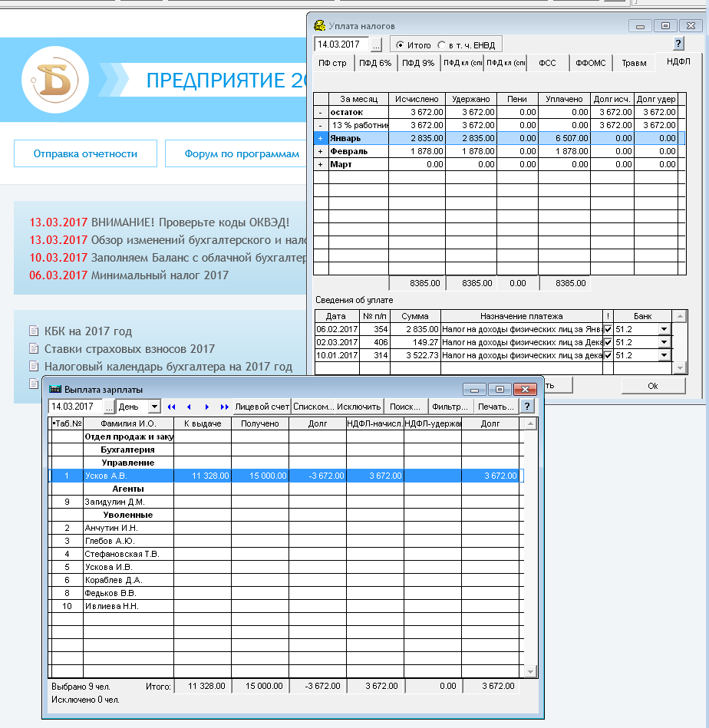This screenshot has width=709, height=728.
Task: Open bank dropdown for payment number 314
Action: [664, 355]
